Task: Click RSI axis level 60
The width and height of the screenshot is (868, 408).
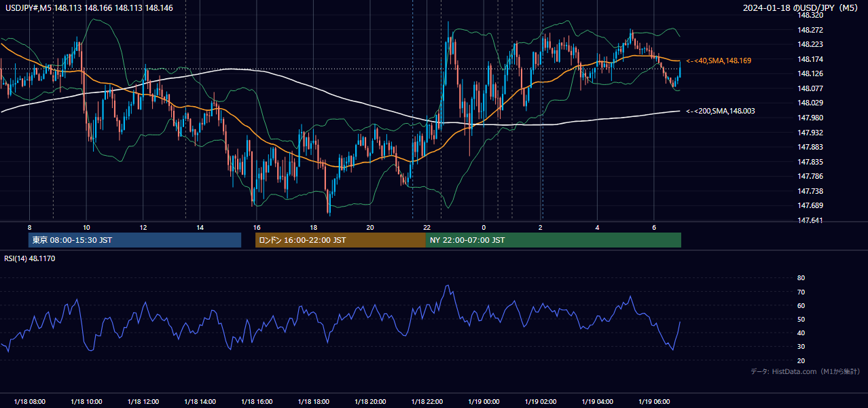Action: click(801, 305)
